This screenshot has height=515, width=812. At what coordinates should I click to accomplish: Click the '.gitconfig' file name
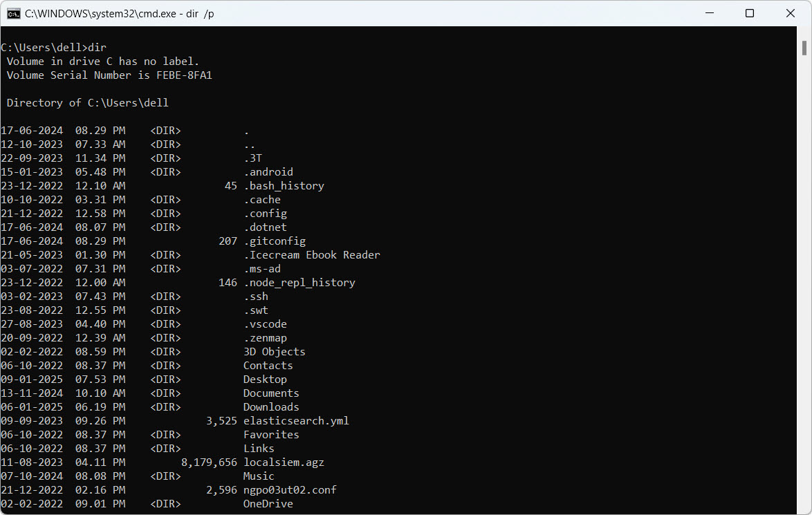[275, 241]
